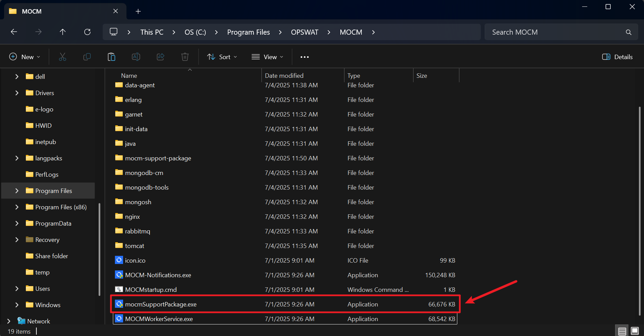This screenshot has width=644, height=336.
Task: Select the erlang folder row
Action: 285,100
